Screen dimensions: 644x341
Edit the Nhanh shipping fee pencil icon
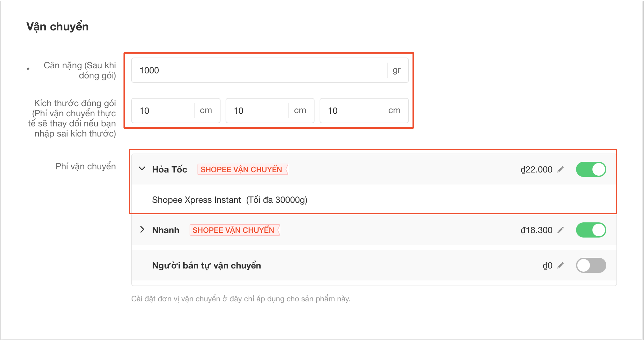coord(561,230)
